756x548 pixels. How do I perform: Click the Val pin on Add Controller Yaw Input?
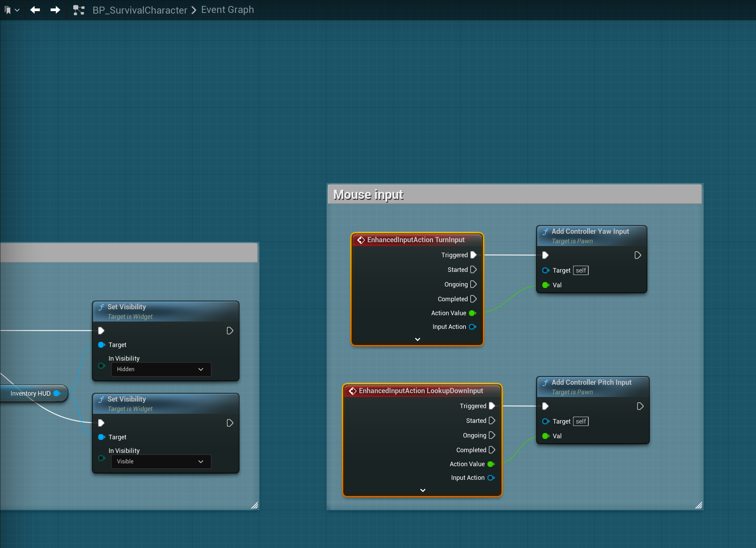[x=545, y=285]
